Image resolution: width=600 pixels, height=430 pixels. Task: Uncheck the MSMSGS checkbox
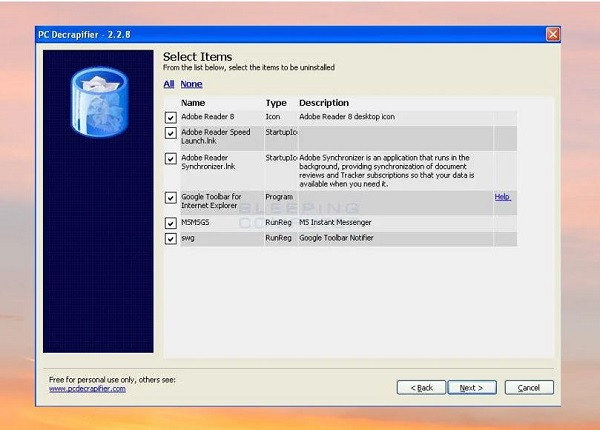tap(171, 223)
